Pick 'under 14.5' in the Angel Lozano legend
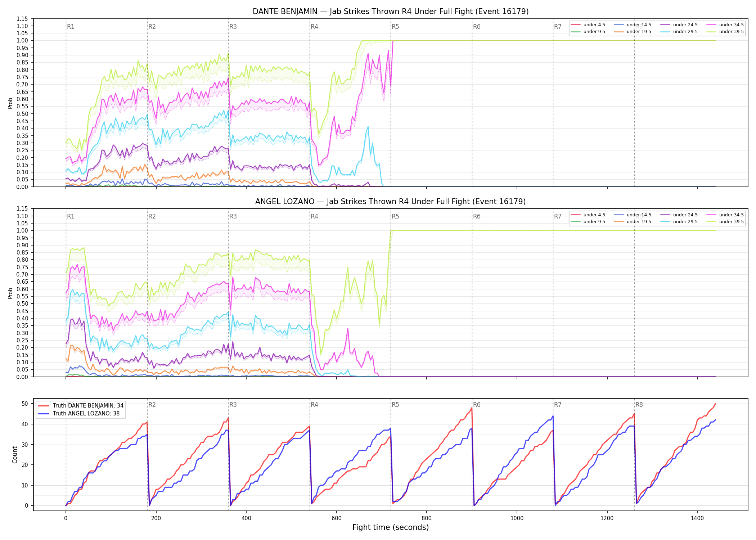This screenshot has width=756, height=540. click(x=633, y=215)
